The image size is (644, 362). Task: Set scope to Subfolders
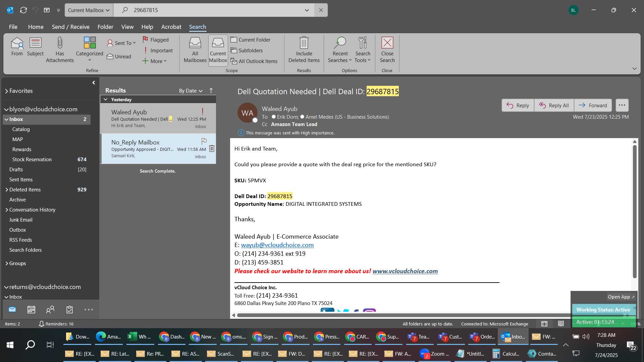(x=247, y=50)
